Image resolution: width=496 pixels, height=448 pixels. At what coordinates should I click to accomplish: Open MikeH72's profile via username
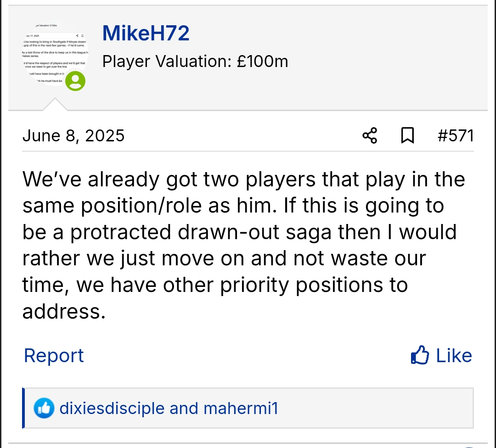point(146,34)
